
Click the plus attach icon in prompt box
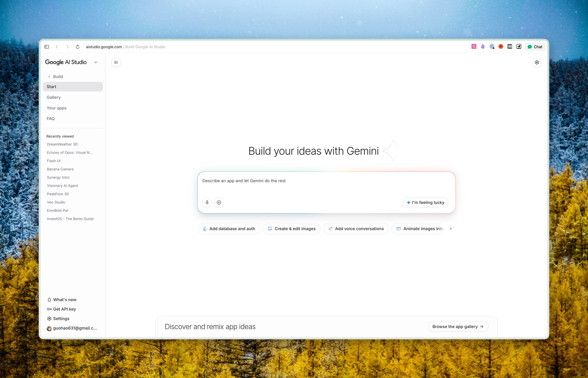219,202
